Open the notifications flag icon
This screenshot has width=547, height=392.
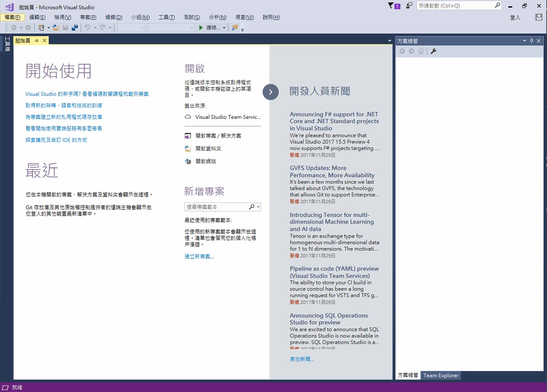tap(394, 6)
